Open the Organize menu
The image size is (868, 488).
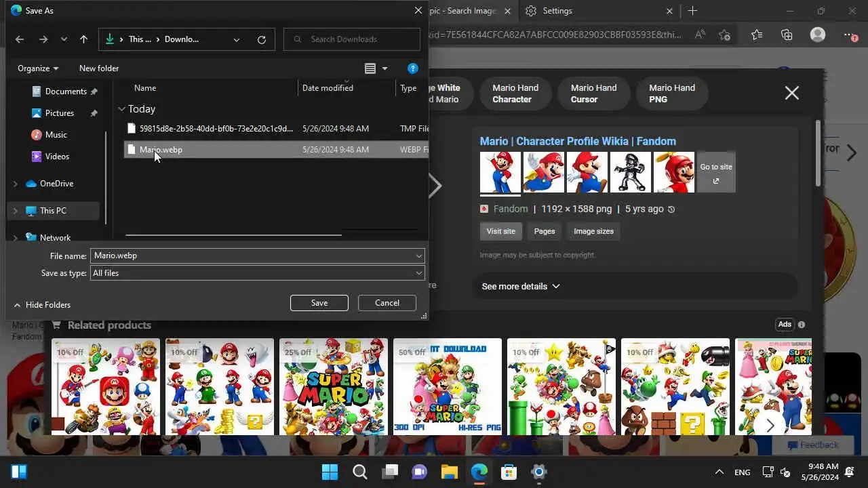click(x=38, y=68)
